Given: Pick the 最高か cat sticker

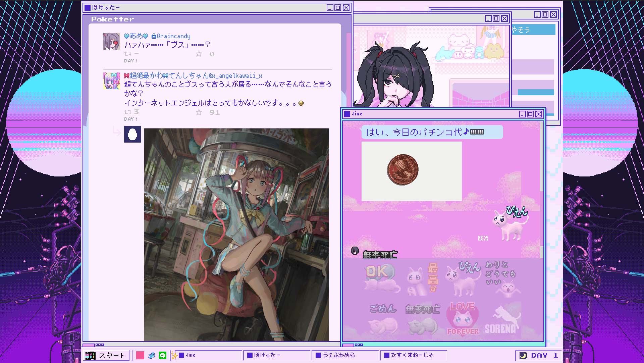Looking at the screenshot, I should [422, 279].
